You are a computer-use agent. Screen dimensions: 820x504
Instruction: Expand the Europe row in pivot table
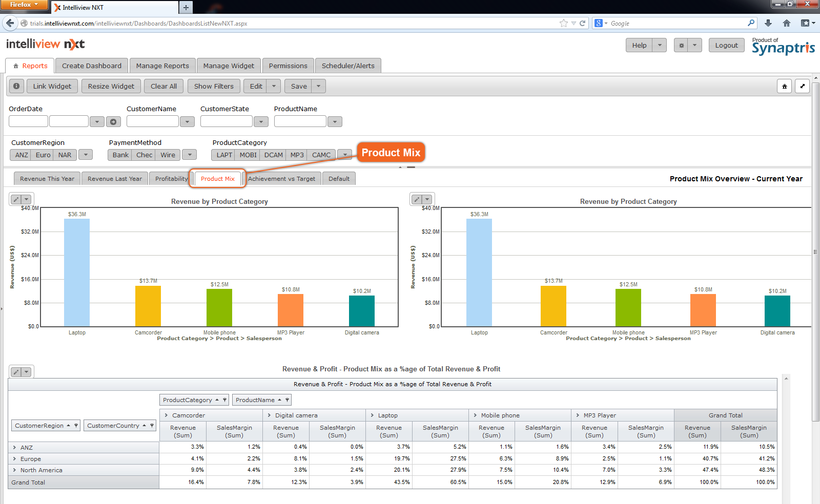click(x=14, y=459)
